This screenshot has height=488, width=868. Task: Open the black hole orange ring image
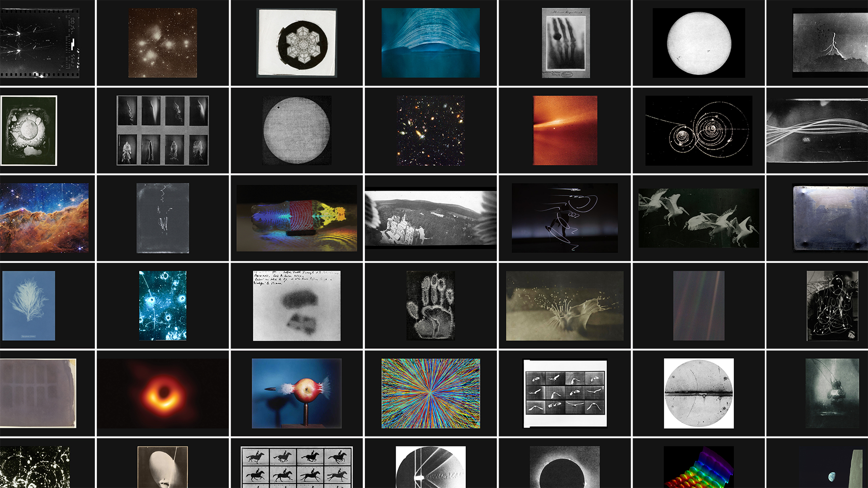163,394
